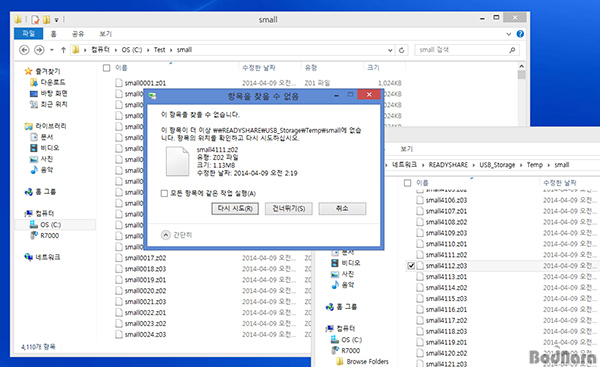Click New Folder icon in quick access toolbar

coord(46,19)
